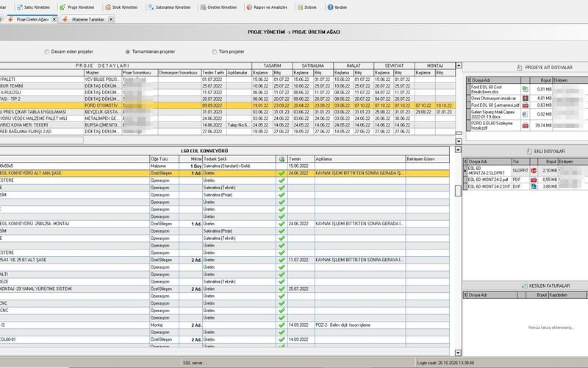This screenshot has width=588, height=368.
Task: Click the green checkmark in the EOL KONVEYÖRÜ ALT ANA ŞASE row
Action: click(282, 174)
